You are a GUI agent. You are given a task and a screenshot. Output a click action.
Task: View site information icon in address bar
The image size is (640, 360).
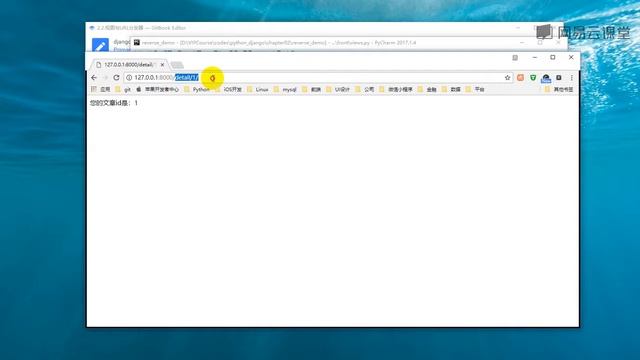tap(129, 78)
